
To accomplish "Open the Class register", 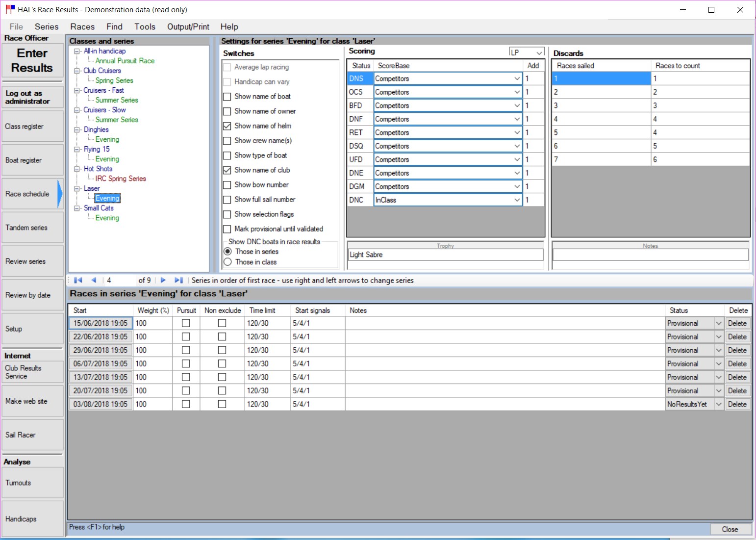I will (x=32, y=126).
